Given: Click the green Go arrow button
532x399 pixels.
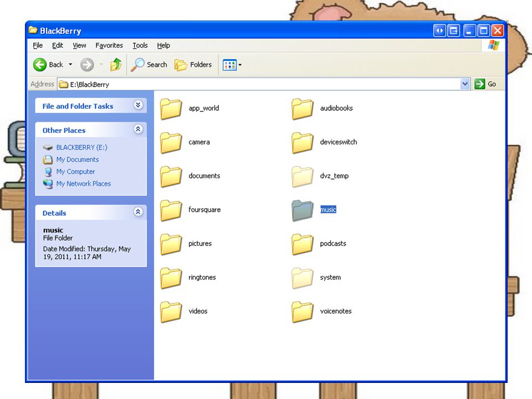Looking at the screenshot, I should pyautogui.click(x=480, y=84).
